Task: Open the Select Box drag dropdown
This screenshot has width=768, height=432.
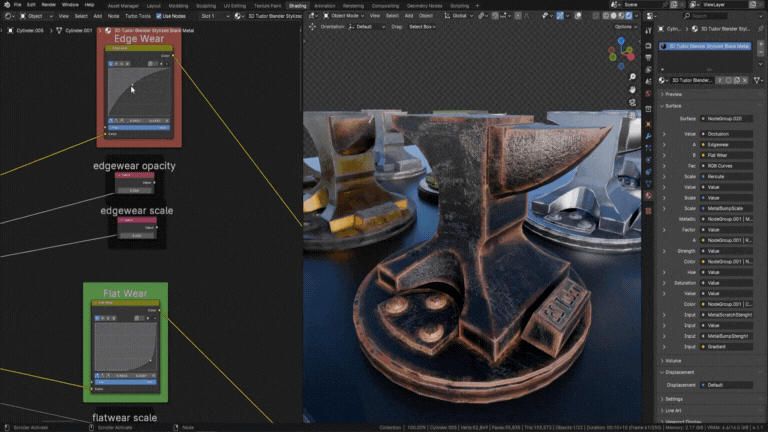Action: point(422,27)
